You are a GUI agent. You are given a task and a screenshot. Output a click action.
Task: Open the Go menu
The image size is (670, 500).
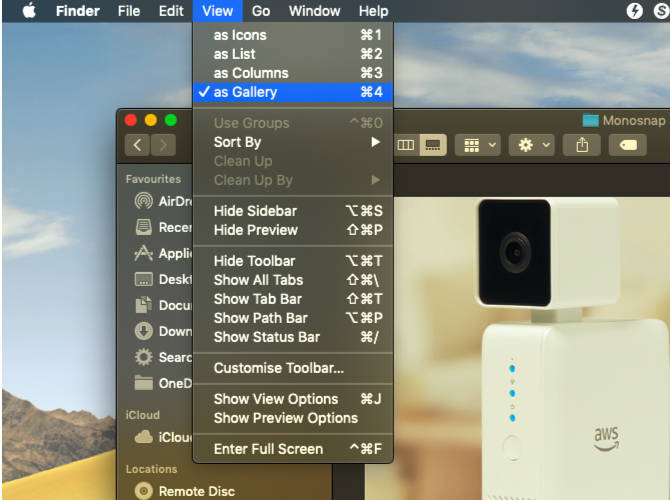coord(261,11)
